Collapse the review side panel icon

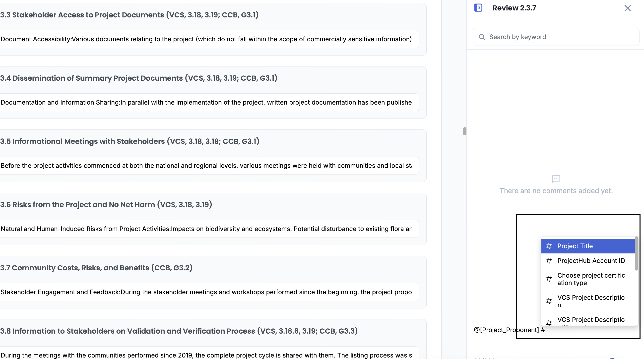coord(478,8)
